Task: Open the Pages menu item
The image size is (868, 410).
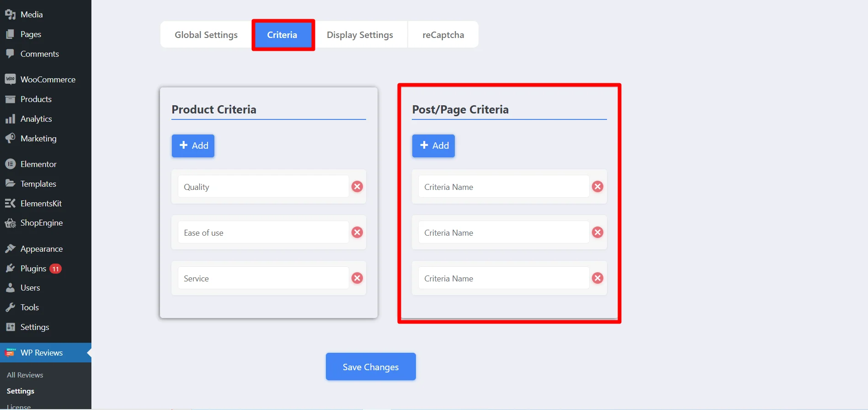Action: click(46, 34)
